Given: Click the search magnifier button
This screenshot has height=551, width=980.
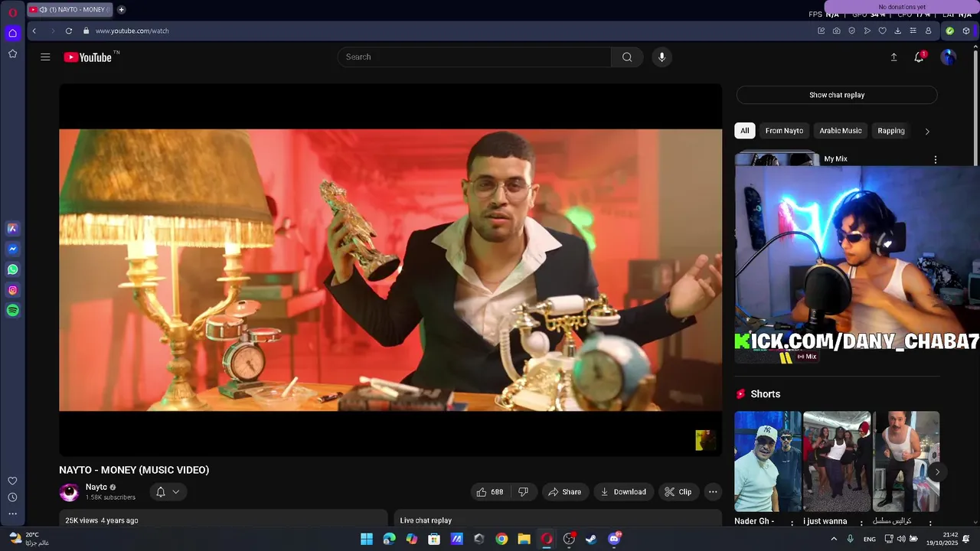Looking at the screenshot, I should 627,57.
